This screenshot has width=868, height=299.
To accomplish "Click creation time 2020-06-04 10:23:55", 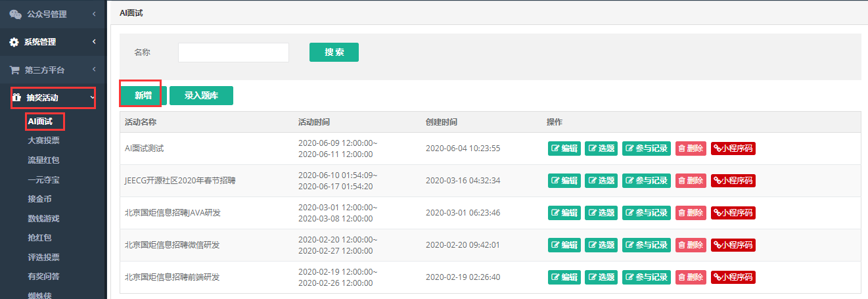I will (463, 149).
